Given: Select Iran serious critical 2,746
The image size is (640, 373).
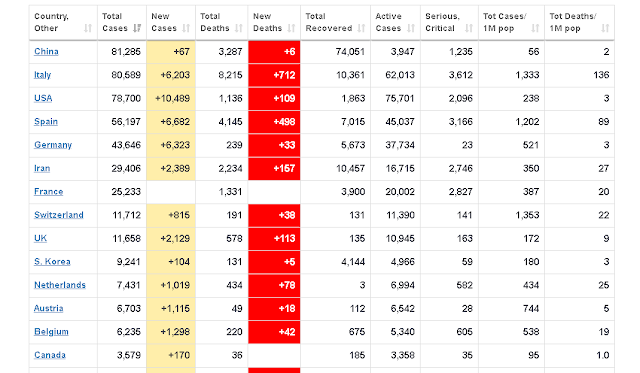Looking at the screenshot, I should point(461,168).
